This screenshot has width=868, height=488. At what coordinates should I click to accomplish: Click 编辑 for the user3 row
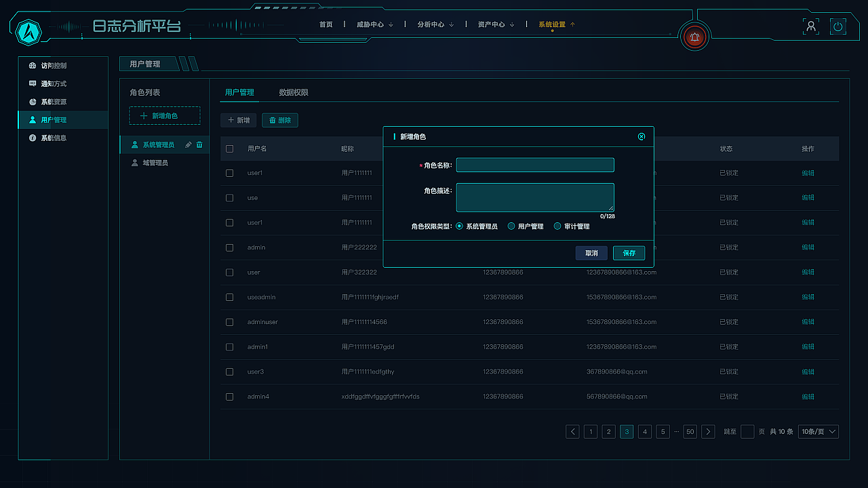coord(808,371)
